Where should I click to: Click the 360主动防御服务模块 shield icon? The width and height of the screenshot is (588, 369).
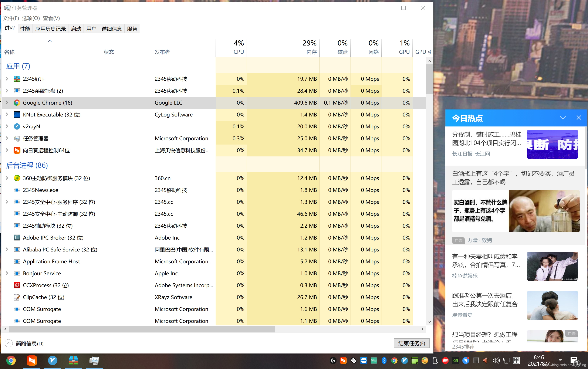17,178
